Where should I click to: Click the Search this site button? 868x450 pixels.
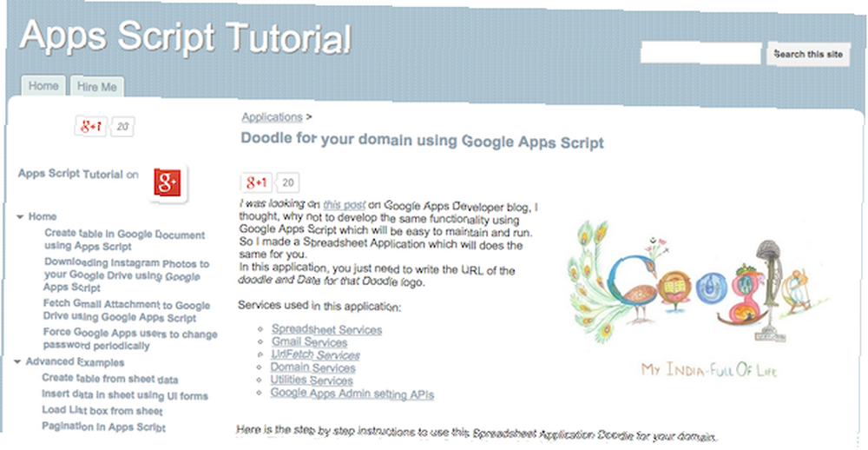(808, 55)
